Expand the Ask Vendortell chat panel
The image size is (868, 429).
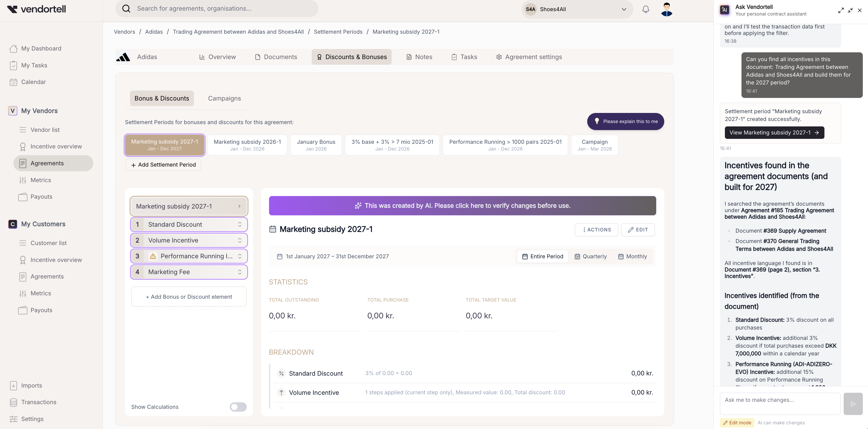841,10
